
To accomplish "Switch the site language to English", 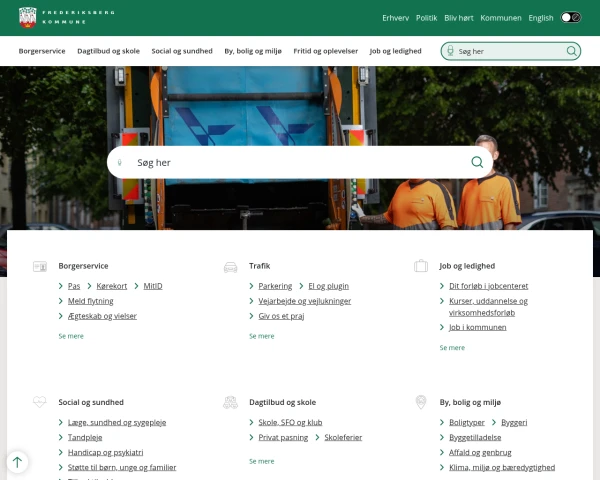I will (x=541, y=18).
